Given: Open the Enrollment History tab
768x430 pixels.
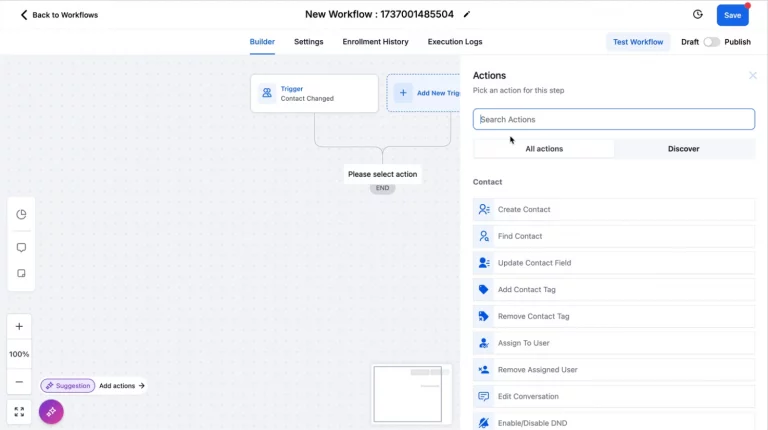Looking at the screenshot, I should pyautogui.click(x=375, y=42).
